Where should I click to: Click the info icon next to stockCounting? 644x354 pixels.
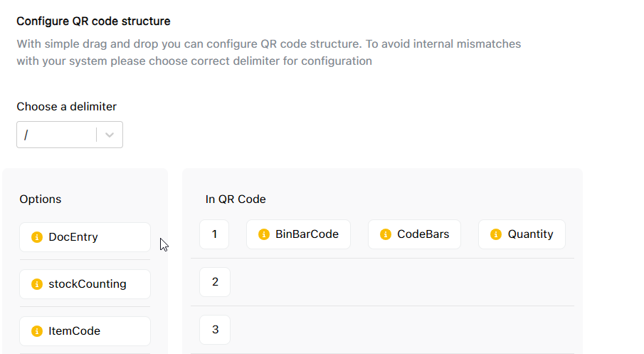(38, 284)
